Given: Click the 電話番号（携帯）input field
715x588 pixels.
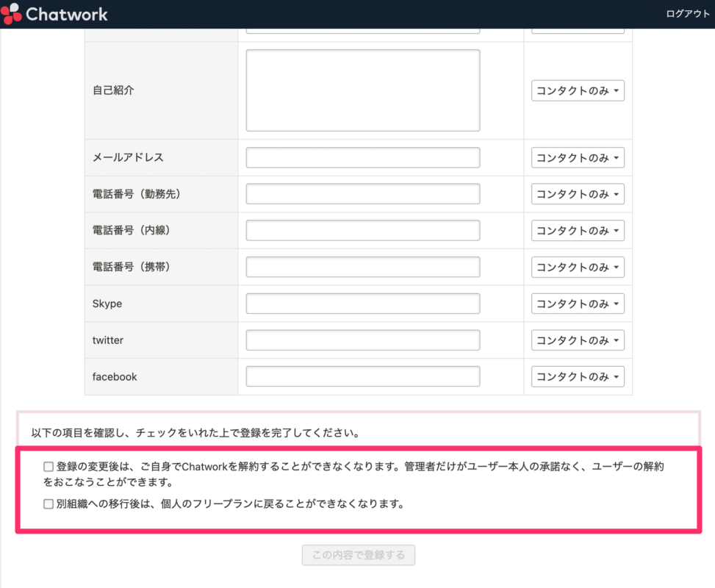Looking at the screenshot, I should 362,266.
